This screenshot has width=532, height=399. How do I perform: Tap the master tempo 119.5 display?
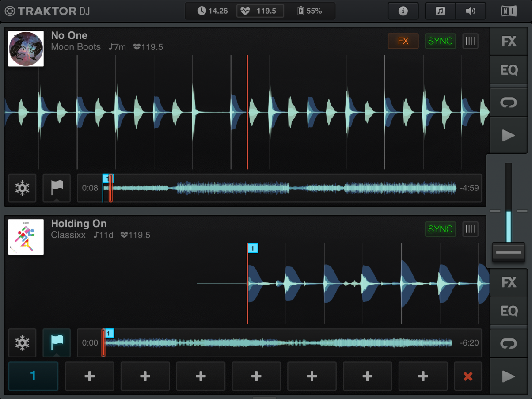click(260, 11)
